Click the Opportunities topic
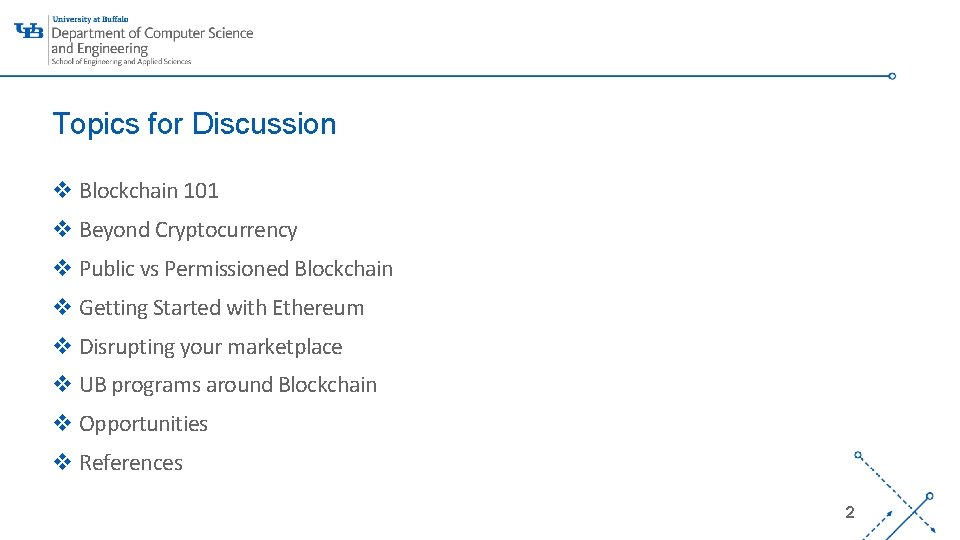The width and height of the screenshot is (960, 540). point(143,424)
